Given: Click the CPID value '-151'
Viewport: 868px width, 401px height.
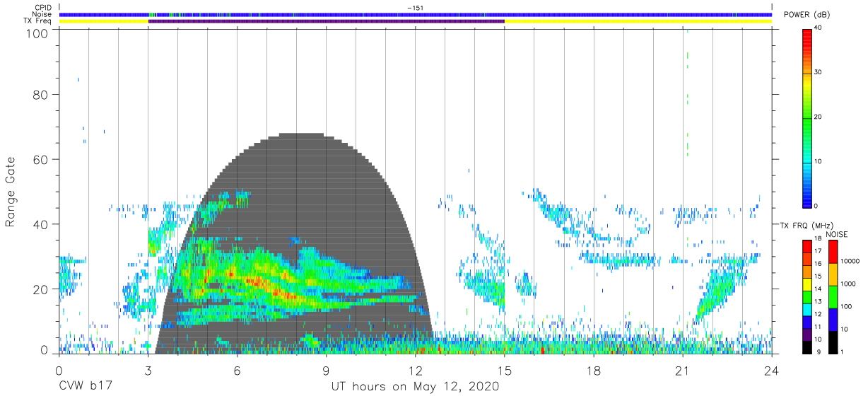Looking at the screenshot, I should (x=416, y=7).
